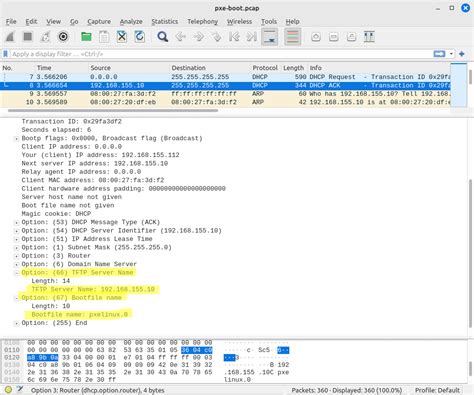This screenshot has height=395, width=474.
Task: Find a packet magnifier icon
Action: (163, 37)
